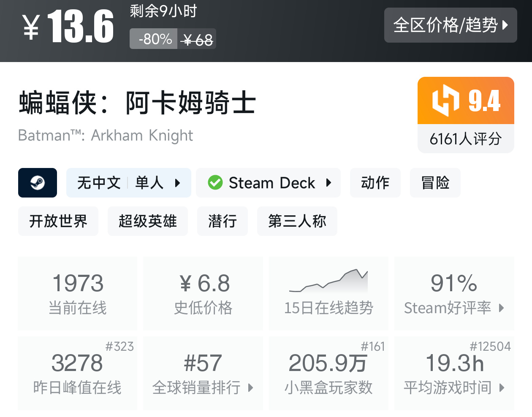Viewport: 532px width, 417px height.
Task: Open global sales ranking arrow
Action: coord(251,387)
